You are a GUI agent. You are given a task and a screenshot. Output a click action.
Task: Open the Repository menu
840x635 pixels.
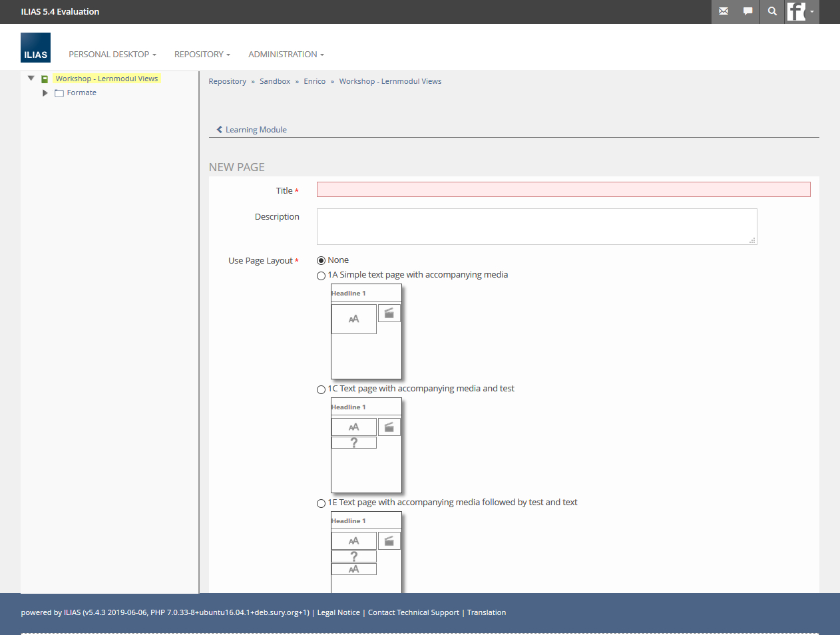tap(202, 55)
